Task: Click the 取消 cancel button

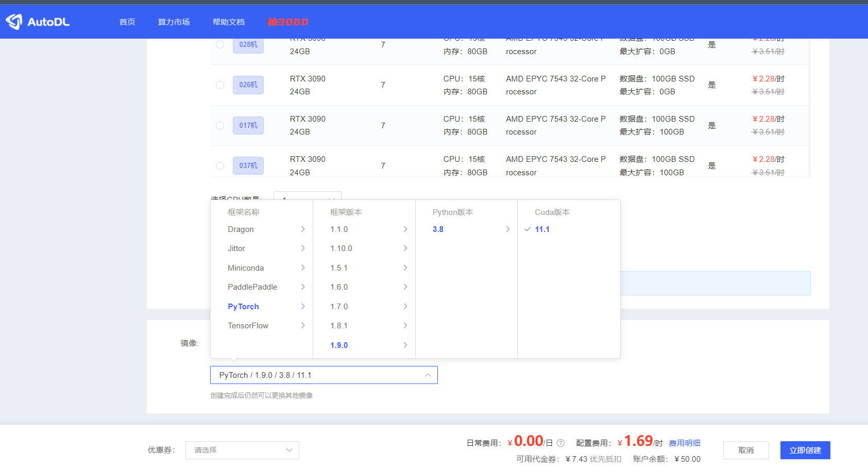Action: coord(746,450)
